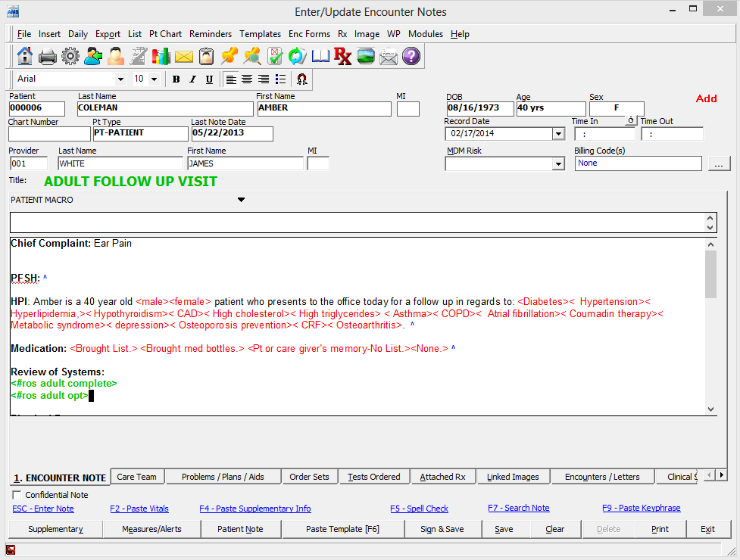The image size is (740, 560).
Task: Click the purple help question mark icon
Action: tap(411, 56)
